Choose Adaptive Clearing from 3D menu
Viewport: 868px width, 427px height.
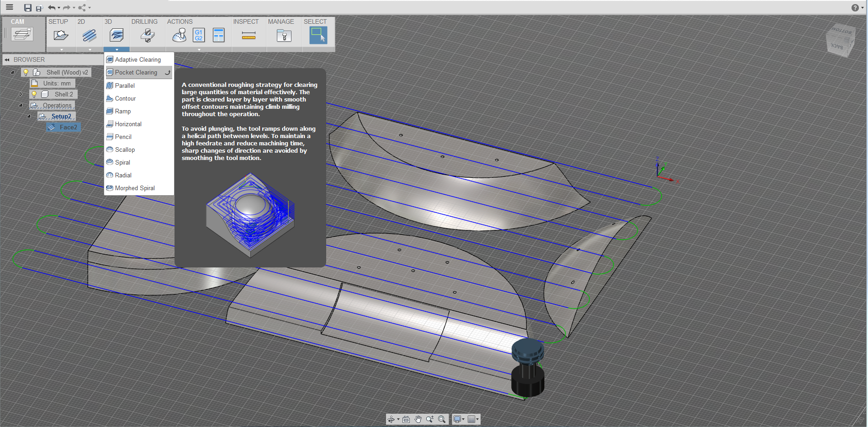(x=139, y=59)
